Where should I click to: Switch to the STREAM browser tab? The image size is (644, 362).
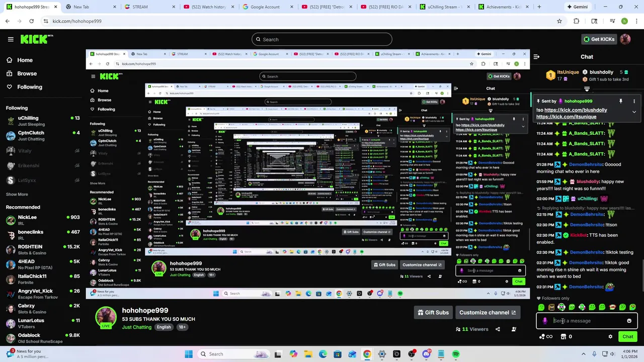[150, 7]
